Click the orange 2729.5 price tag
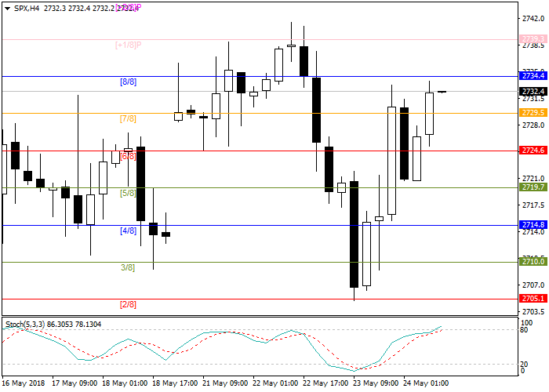This screenshot has height=392, width=549. [x=533, y=113]
